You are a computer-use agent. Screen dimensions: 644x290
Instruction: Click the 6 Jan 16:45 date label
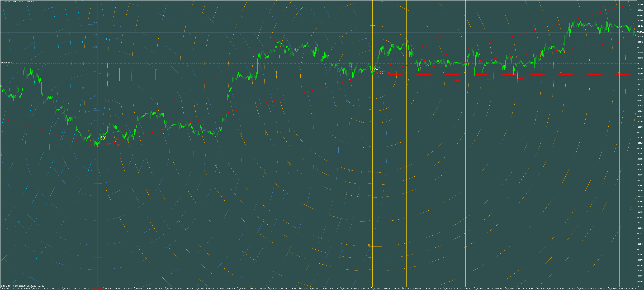(x=118, y=289)
